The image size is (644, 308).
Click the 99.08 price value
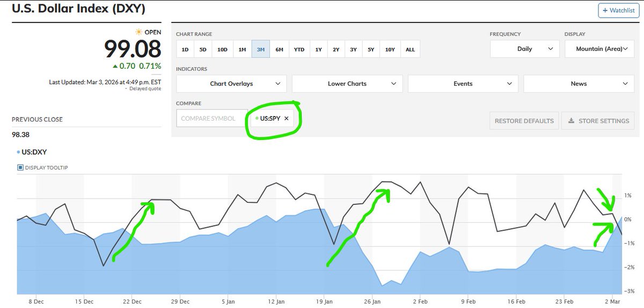[x=133, y=49]
